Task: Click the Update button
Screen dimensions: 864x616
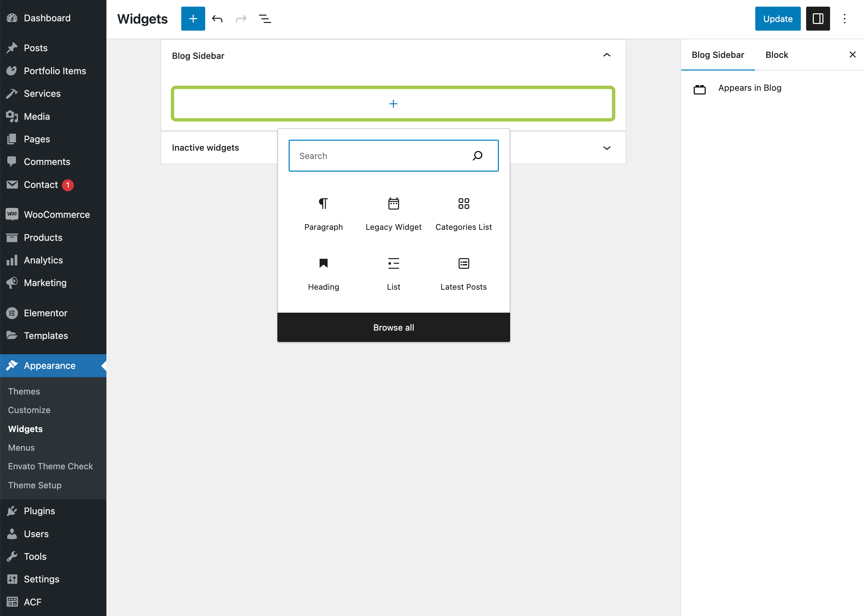Action: 777,19
